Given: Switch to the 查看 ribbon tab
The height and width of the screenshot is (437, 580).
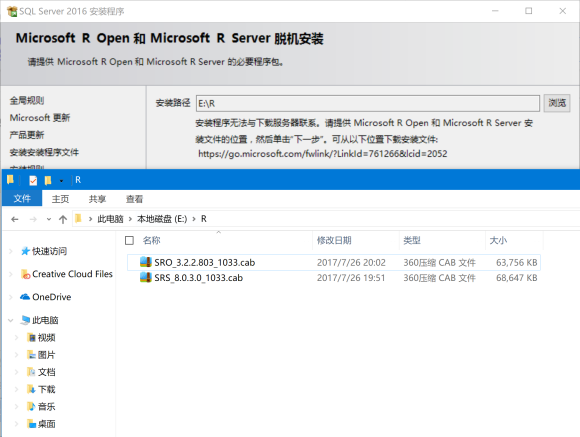Looking at the screenshot, I should pyautogui.click(x=134, y=199).
